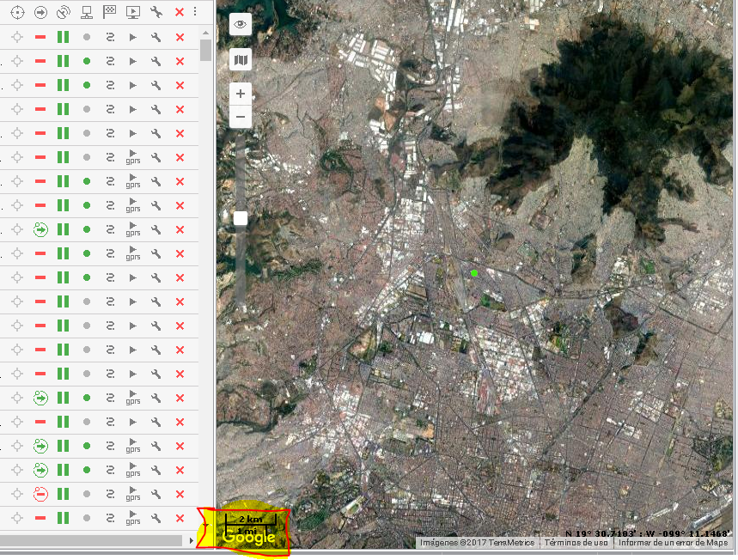Click the green unit marker on the map

[x=474, y=272]
